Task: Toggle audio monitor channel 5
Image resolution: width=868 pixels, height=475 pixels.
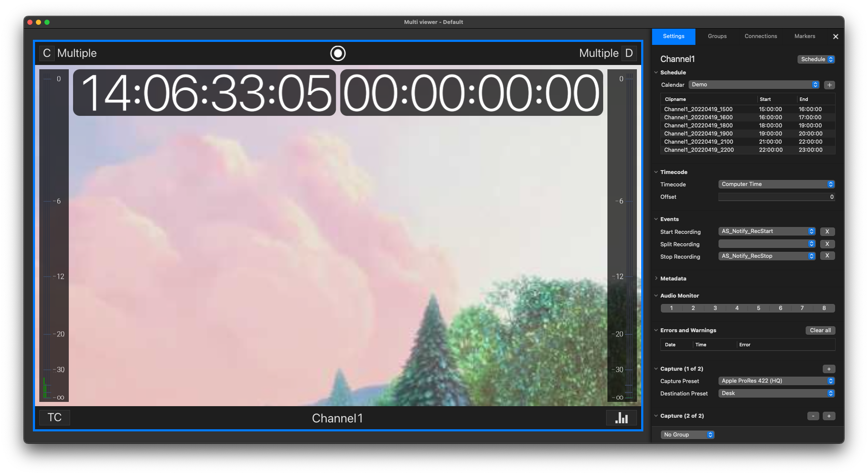Action: [759, 308]
